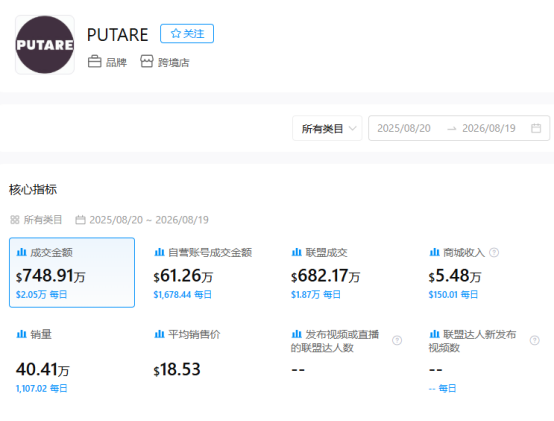Click help icon next to 发布视频或直播的联盟达人数

[x=397, y=340]
